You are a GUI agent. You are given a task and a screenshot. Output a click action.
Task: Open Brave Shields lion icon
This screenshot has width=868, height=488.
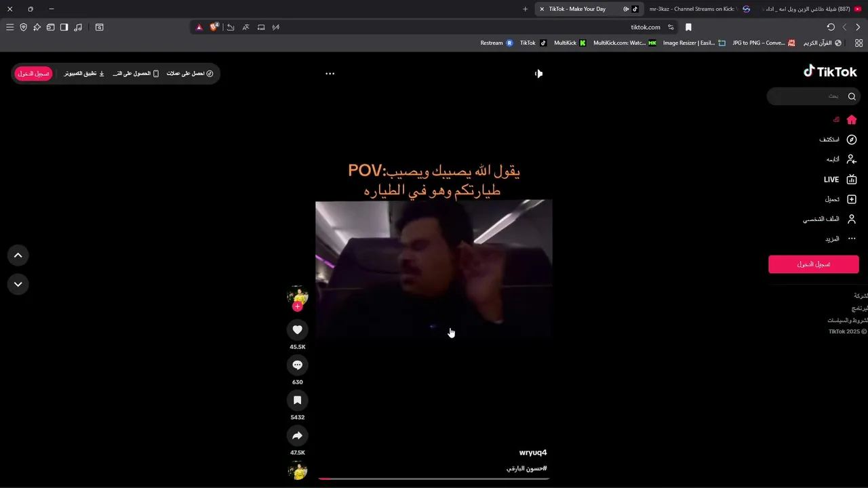214,27
